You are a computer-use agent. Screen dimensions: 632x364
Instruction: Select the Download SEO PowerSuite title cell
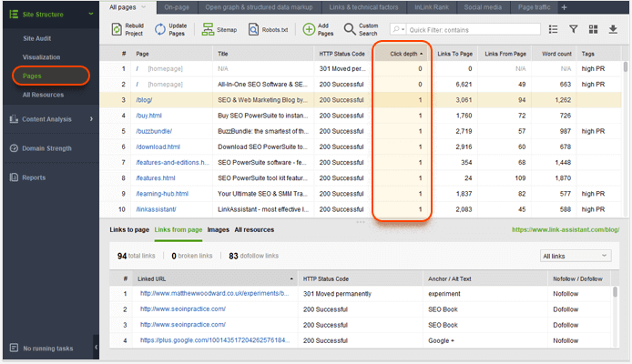(x=262, y=147)
